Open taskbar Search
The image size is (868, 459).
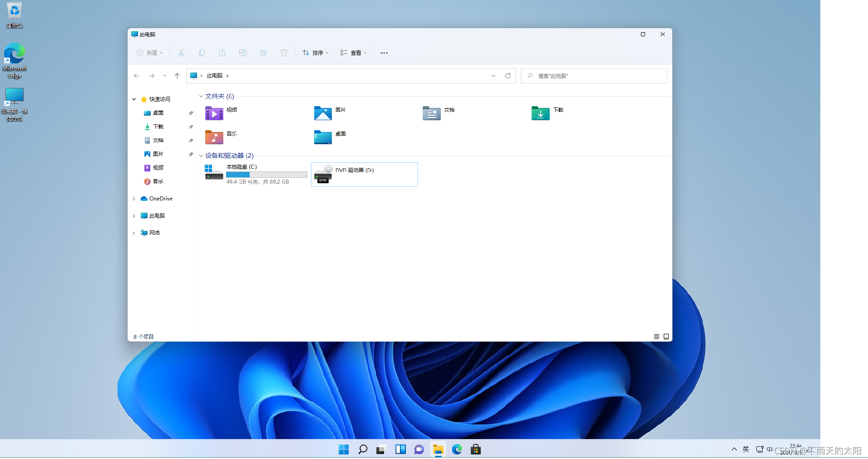coord(363,449)
